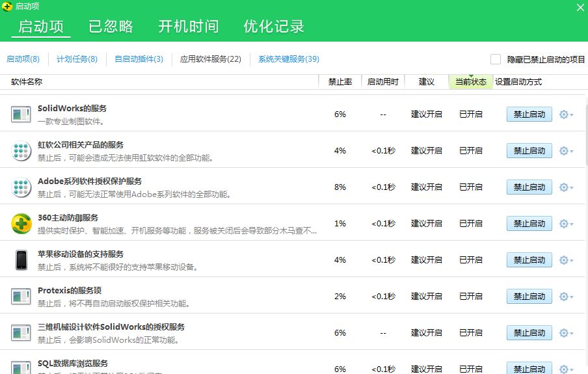Screen dimensions: 588x374
Task: Open settings gear for Protexis的服务项
Action: (566, 297)
